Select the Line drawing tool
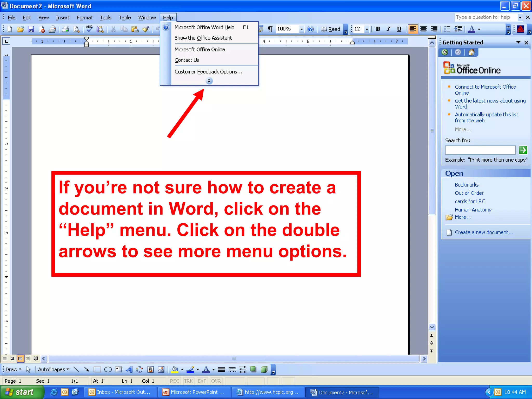The width and height of the screenshot is (532, 399). pos(76,369)
